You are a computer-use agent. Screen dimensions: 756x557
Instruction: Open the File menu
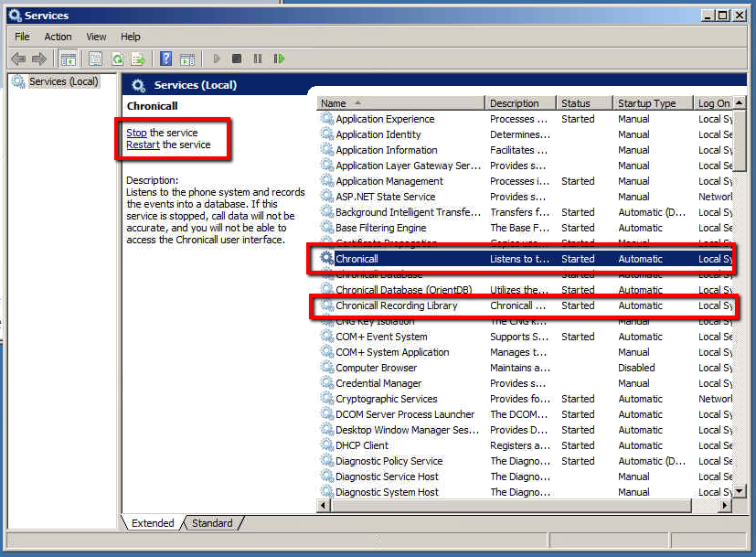pos(22,37)
